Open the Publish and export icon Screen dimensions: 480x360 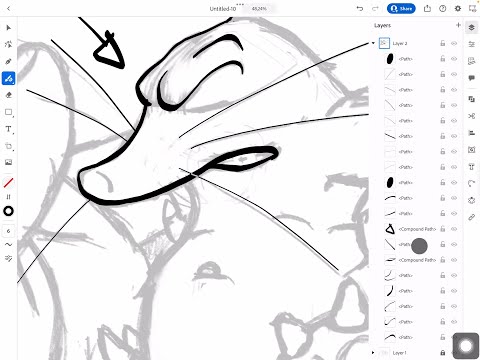click(x=427, y=9)
